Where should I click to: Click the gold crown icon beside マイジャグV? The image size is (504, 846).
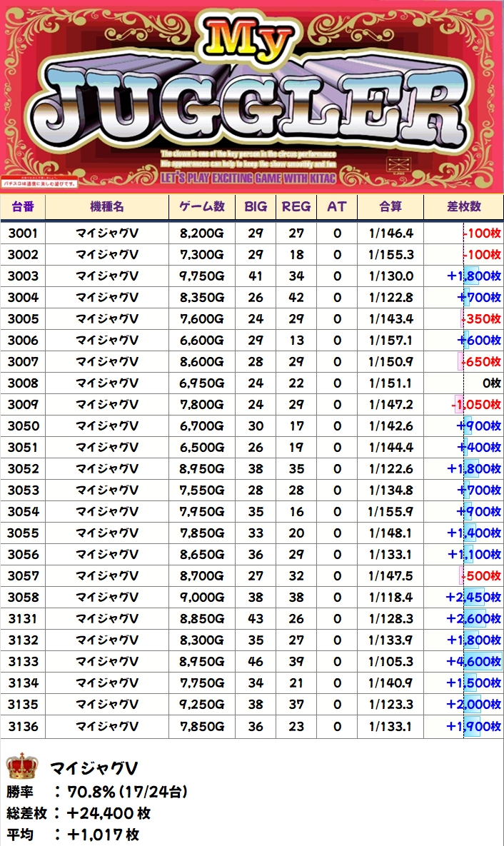pyautogui.click(x=21, y=767)
